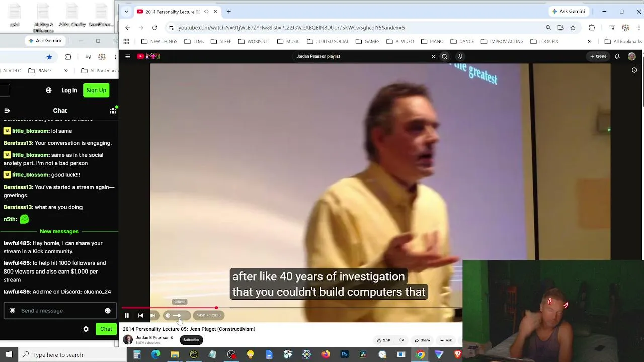
Task: Open Windows Start menu
Action: pos(9,355)
